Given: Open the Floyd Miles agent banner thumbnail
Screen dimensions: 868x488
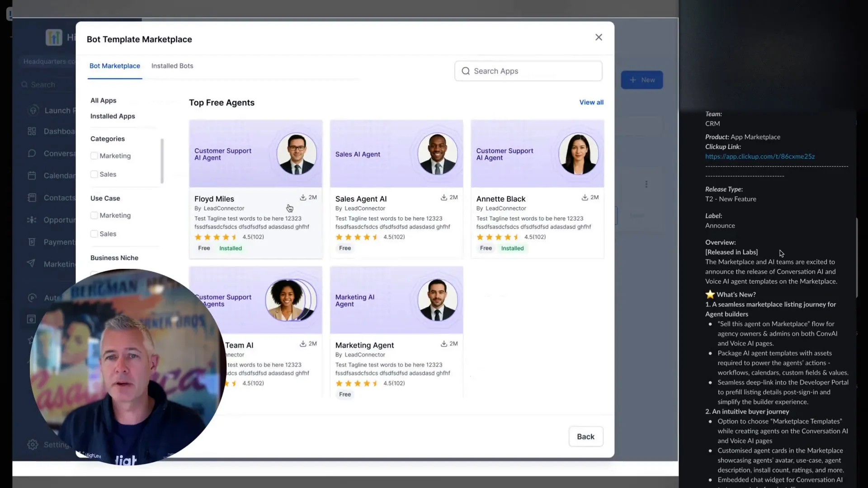Looking at the screenshot, I should pos(256,154).
